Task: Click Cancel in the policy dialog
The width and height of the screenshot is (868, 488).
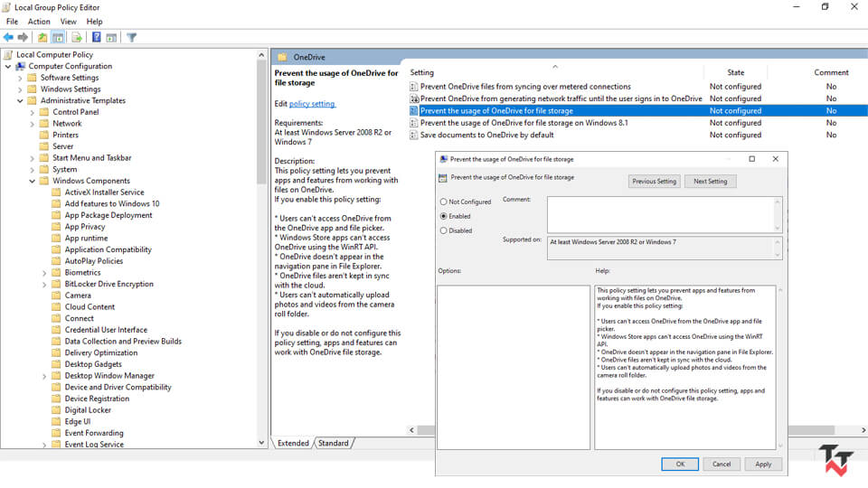Action: pyautogui.click(x=722, y=465)
